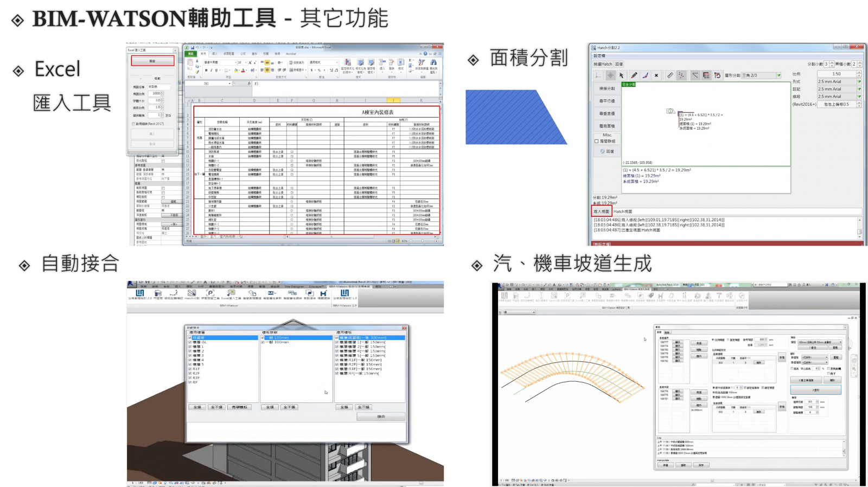Open 圖形分割 三角 2/3 dropdown
This screenshot has width=868, height=487.
point(761,75)
